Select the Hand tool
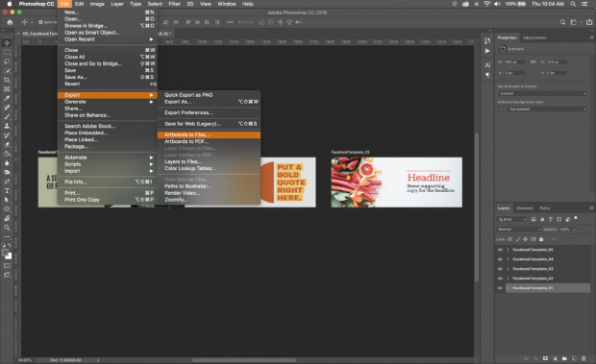The image size is (596, 364). tap(7, 218)
